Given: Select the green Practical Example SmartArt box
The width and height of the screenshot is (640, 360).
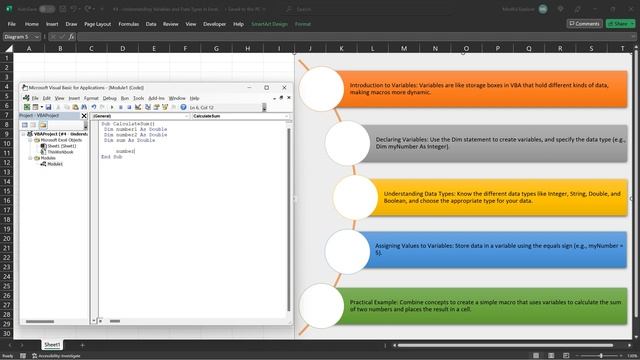Looking at the screenshot, I should click(482, 306).
